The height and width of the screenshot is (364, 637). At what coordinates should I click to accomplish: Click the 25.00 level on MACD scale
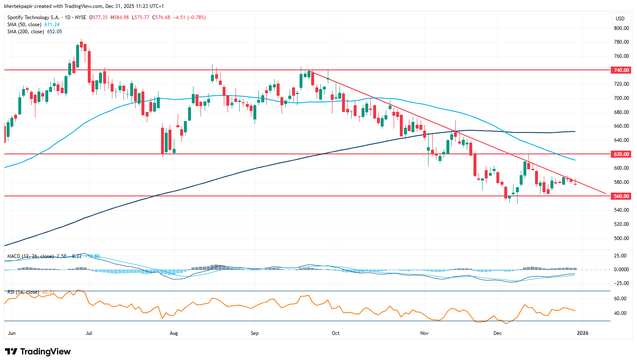click(620, 256)
